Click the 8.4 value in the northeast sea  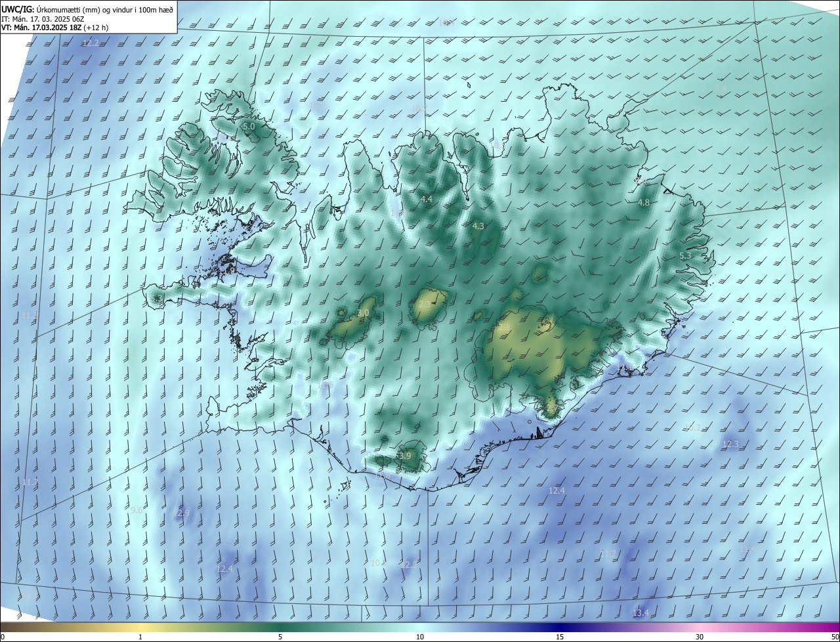coord(721,88)
